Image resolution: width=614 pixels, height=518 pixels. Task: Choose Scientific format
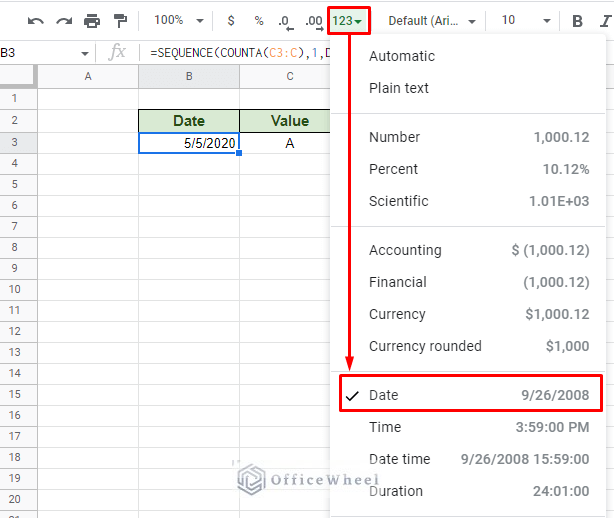tap(468, 201)
